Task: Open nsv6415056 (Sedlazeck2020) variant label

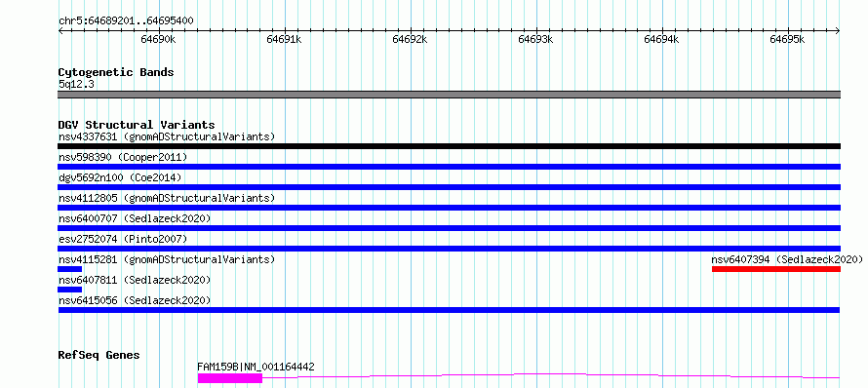Action: click(135, 300)
